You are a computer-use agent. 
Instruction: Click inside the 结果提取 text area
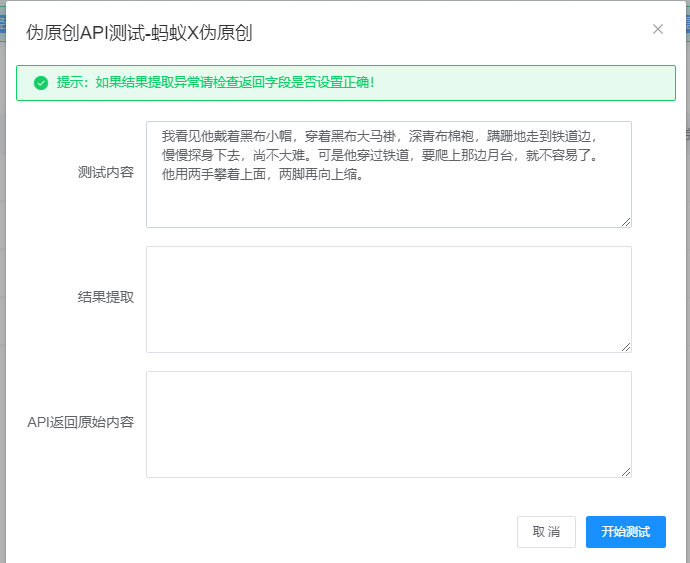(x=388, y=299)
